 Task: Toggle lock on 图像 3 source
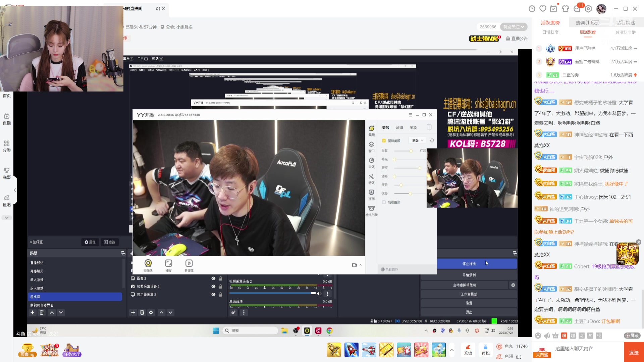(220, 279)
